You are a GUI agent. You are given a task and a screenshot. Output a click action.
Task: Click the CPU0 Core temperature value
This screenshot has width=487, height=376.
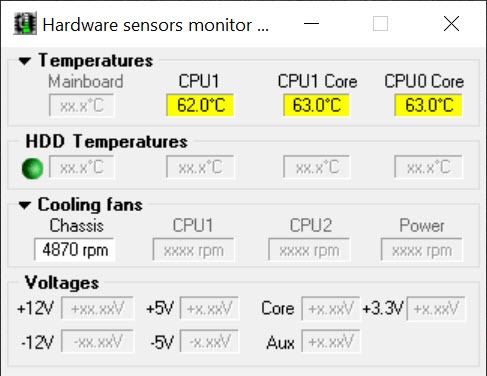(428, 105)
